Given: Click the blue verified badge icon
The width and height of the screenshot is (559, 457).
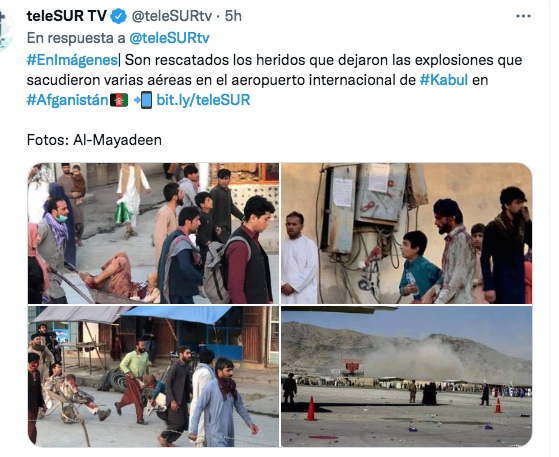Looking at the screenshot, I should tap(119, 16).
